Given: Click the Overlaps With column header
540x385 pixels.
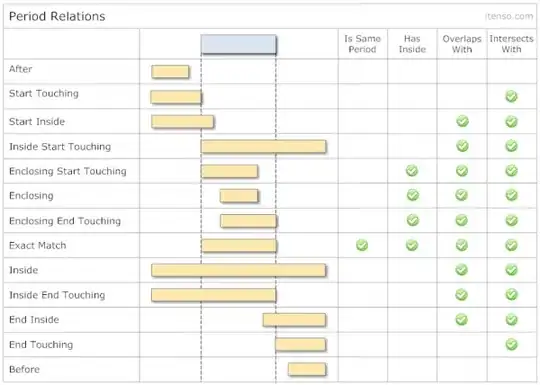Looking at the screenshot, I should (x=462, y=44).
